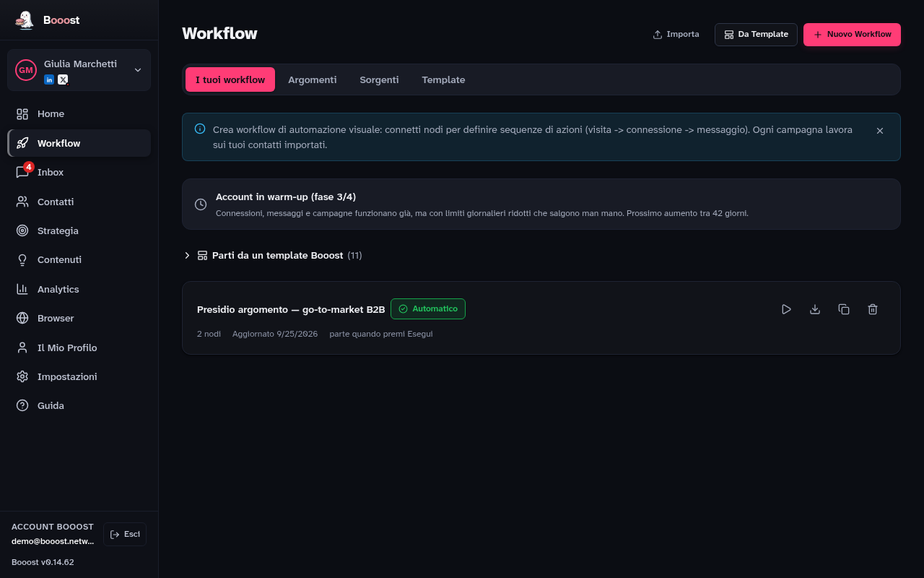The height and width of the screenshot is (578, 924).
Task: Open Contatti in the sidebar
Action: click(79, 202)
